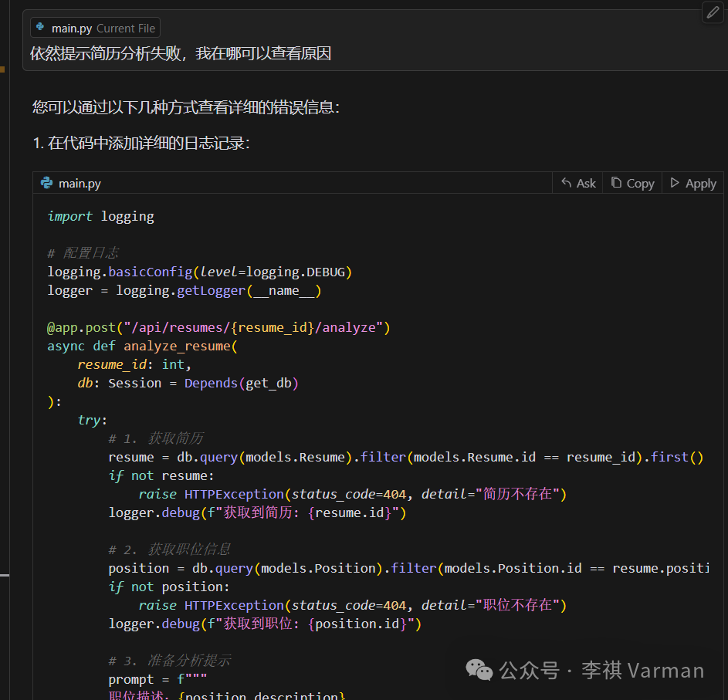Click the comment '# 3. 准备分析提示'

click(x=170, y=661)
